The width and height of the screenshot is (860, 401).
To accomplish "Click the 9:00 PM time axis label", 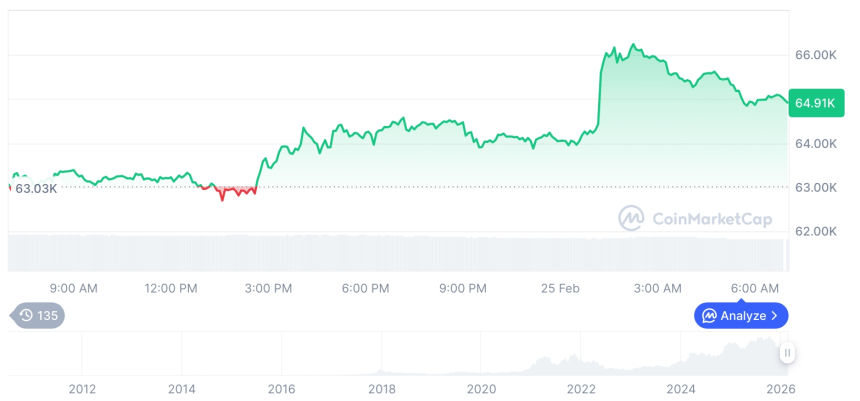I will coord(463,288).
